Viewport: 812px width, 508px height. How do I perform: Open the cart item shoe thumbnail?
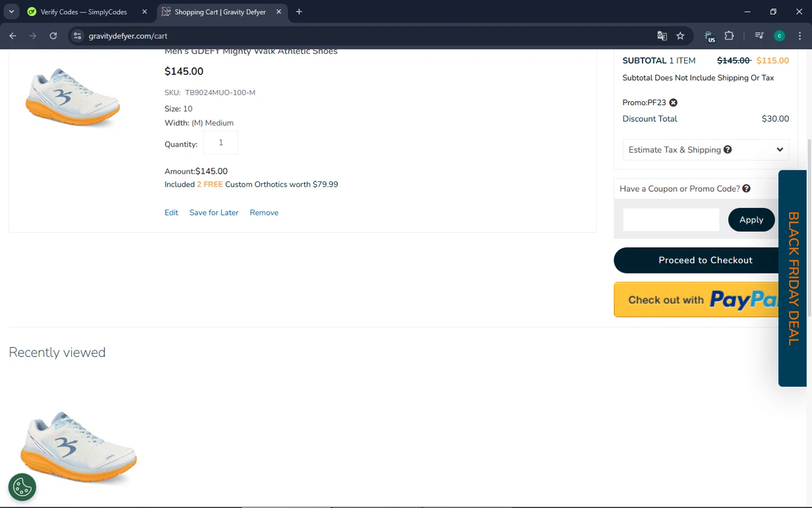73,97
